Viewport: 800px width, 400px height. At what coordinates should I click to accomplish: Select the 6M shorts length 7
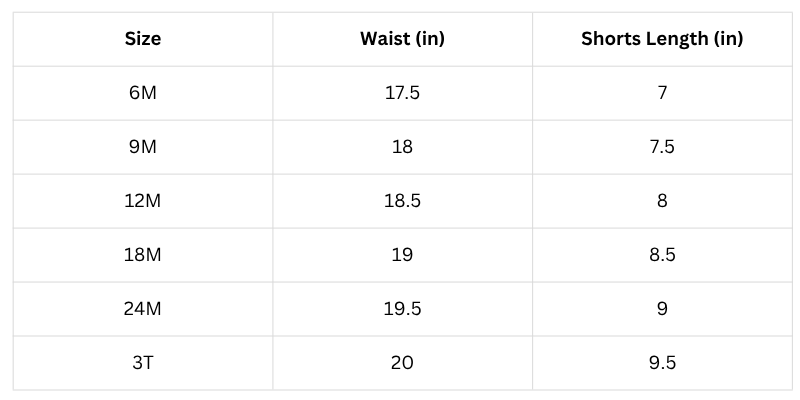[662, 93]
